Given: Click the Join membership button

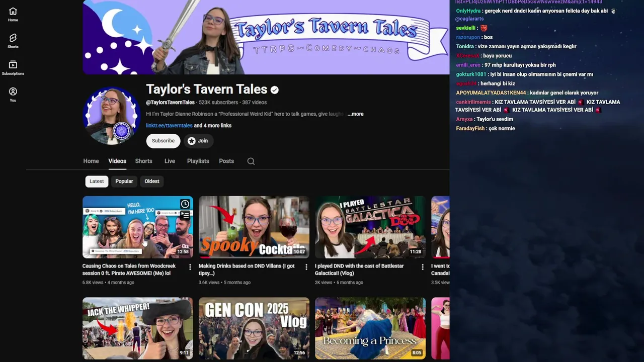Looking at the screenshot, I should point(198,141).
